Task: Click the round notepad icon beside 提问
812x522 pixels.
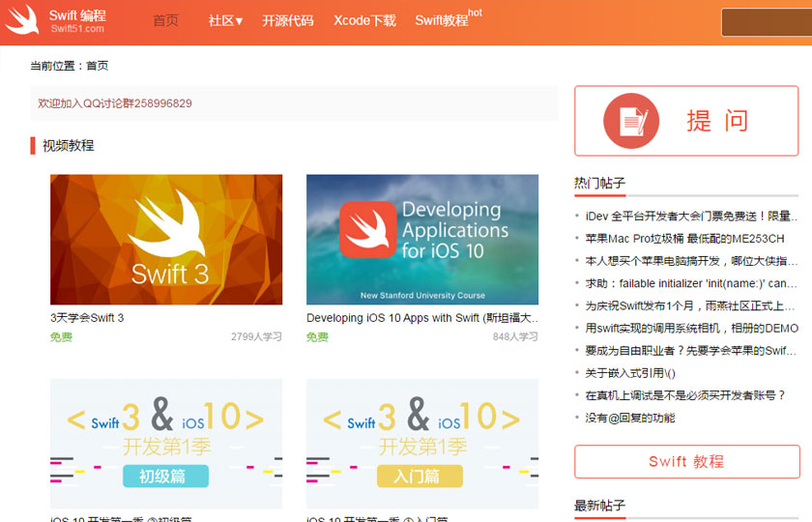Action: (631, 121)
